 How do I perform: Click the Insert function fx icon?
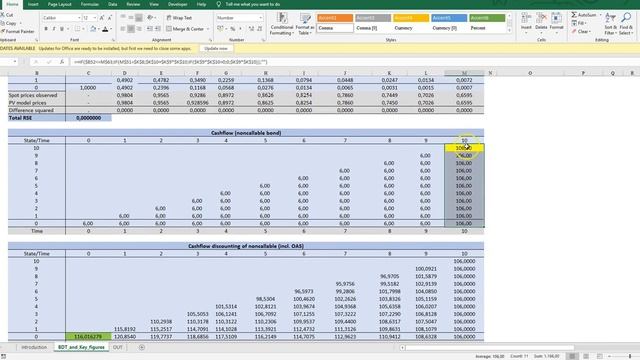(x=62, y=62)
